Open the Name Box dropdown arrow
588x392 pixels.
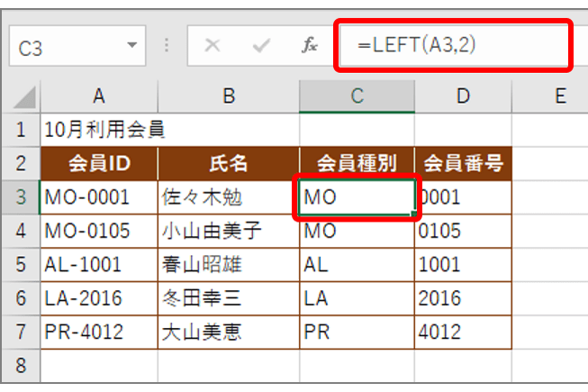pyautogui.click(x=131, y=45)
